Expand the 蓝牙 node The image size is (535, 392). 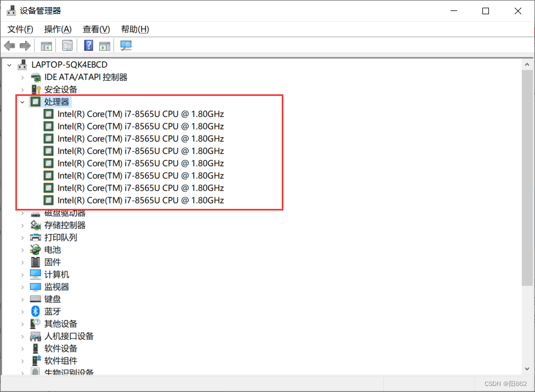[22, 311]
